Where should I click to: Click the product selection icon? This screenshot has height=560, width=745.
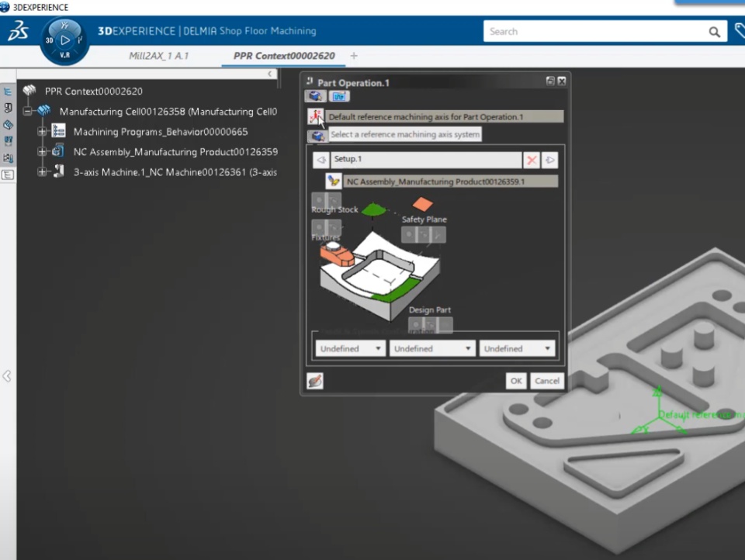pyautogui.click(x=334, y=181)
